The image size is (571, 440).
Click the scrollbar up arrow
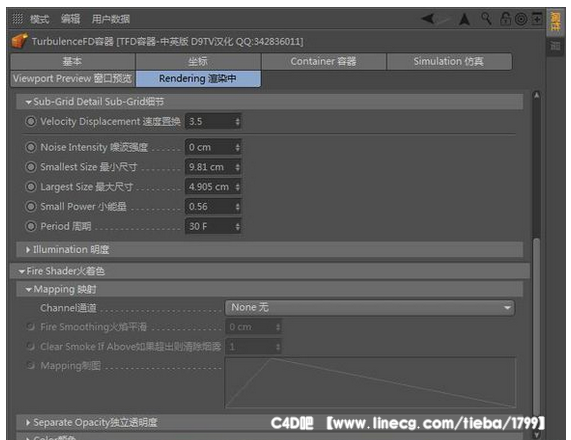pyautogui.click(x=536, y=95)
